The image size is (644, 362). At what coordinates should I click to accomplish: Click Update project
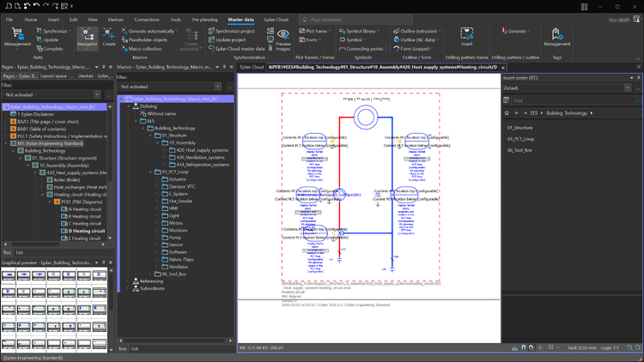(227, 39)
